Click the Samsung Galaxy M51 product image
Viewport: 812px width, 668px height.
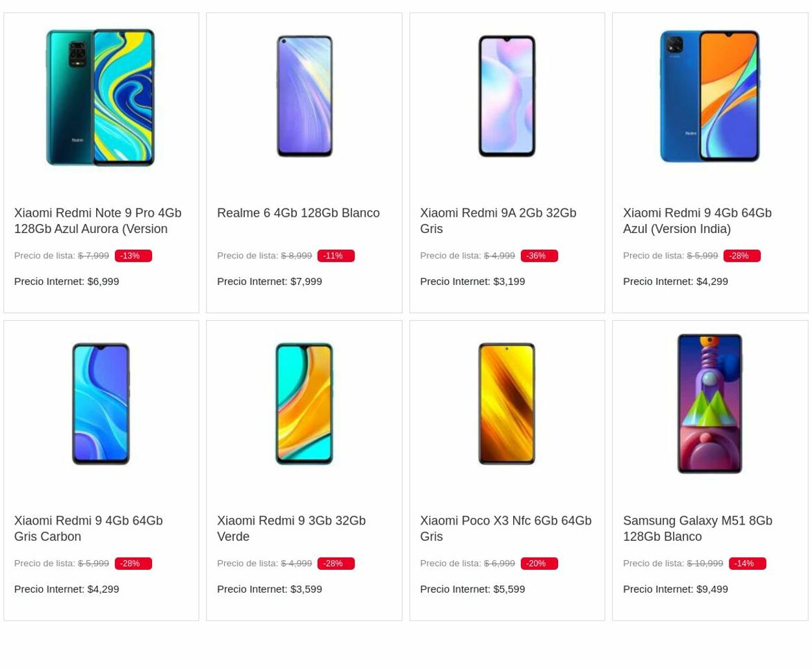pyautogui.click(x=709, y=403)
